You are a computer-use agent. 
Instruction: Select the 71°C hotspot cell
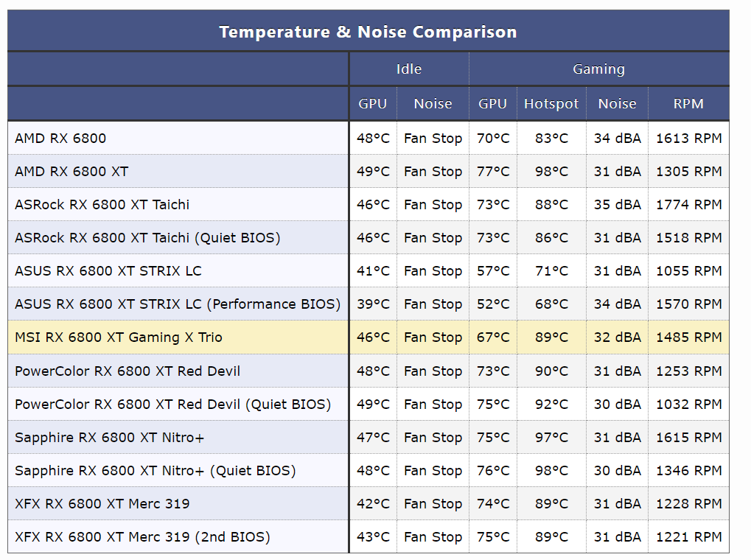pos(551,271)
